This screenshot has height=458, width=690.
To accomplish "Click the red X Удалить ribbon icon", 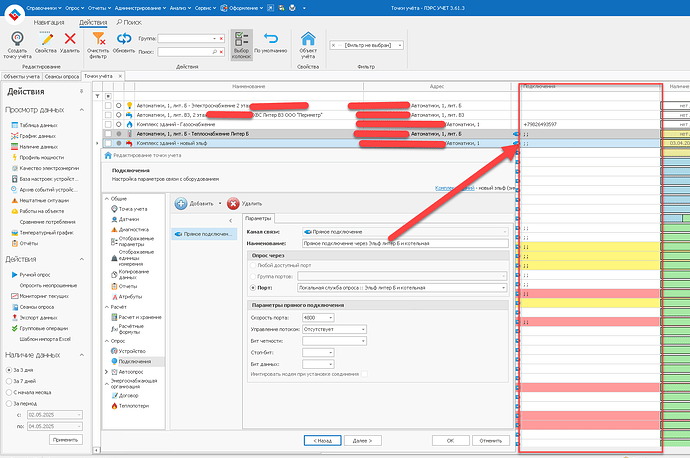I will tap(70, 43).
